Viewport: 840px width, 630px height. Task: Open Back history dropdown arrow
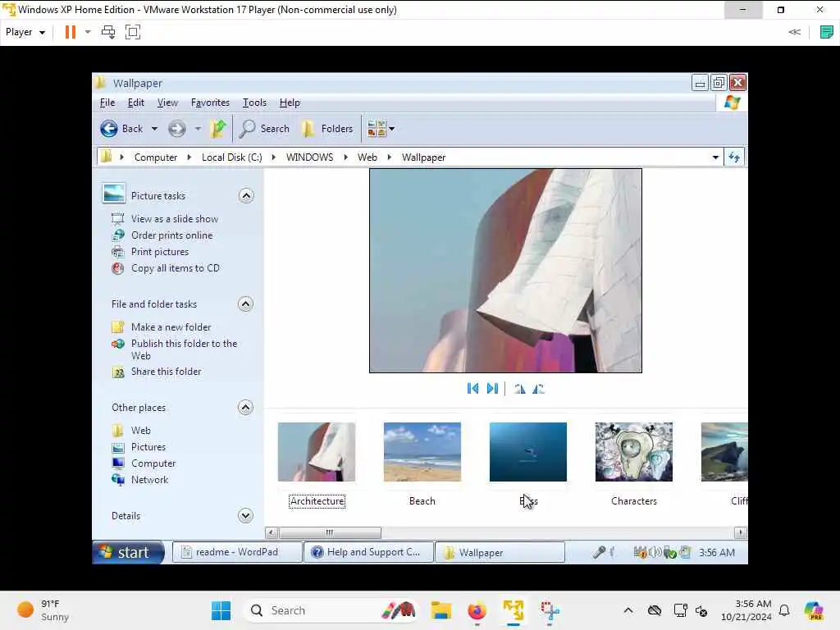(154, 129)
